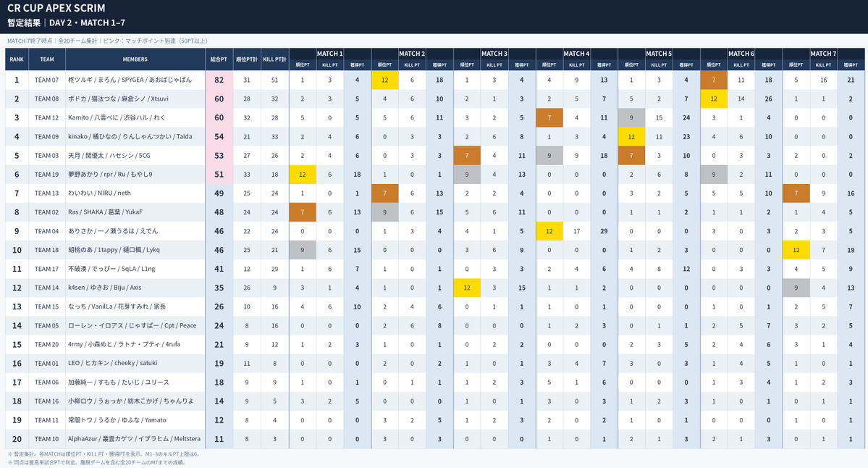868x468 pixels.
Task: Select the TEAM 04 name cell
Action: [47, 231]
